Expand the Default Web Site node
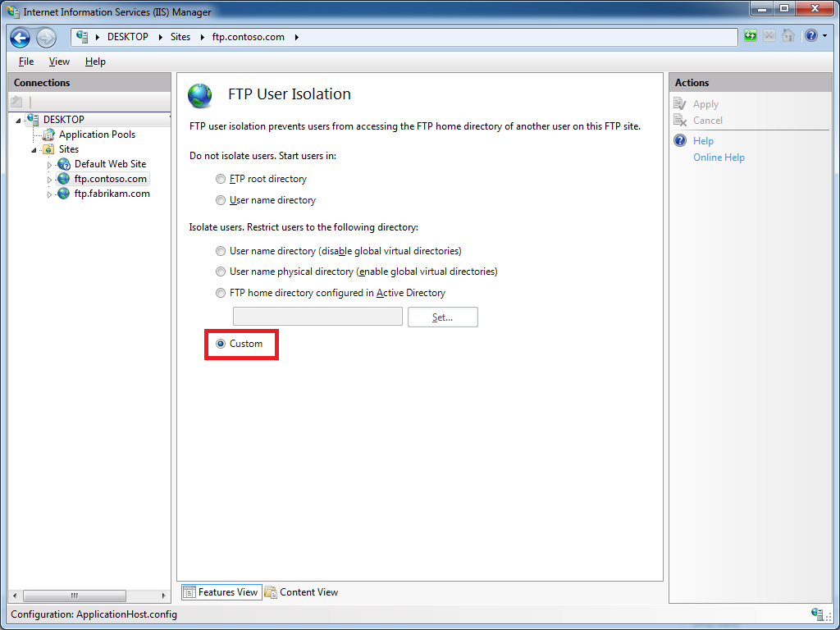The image size is (840, 630). click(x=49, y=165)
